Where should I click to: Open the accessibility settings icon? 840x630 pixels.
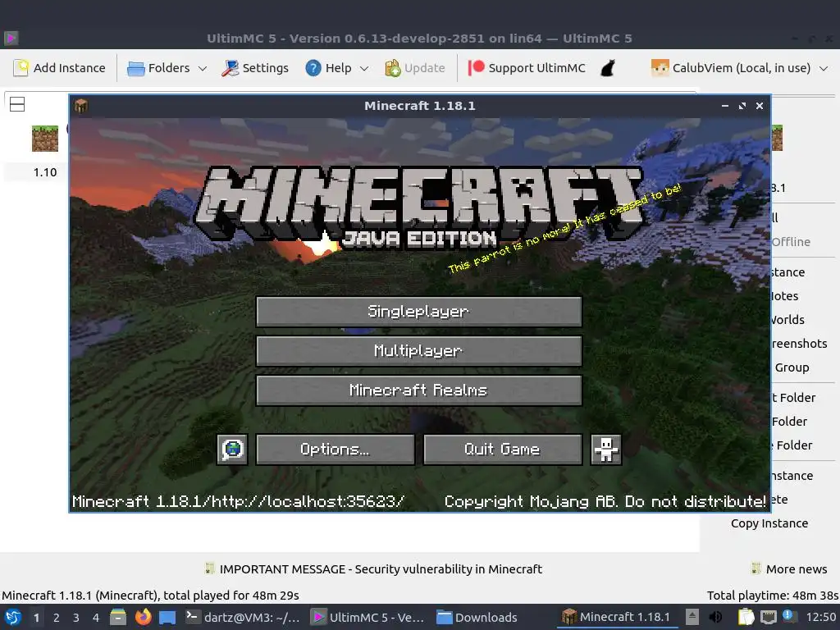point(606,449)
